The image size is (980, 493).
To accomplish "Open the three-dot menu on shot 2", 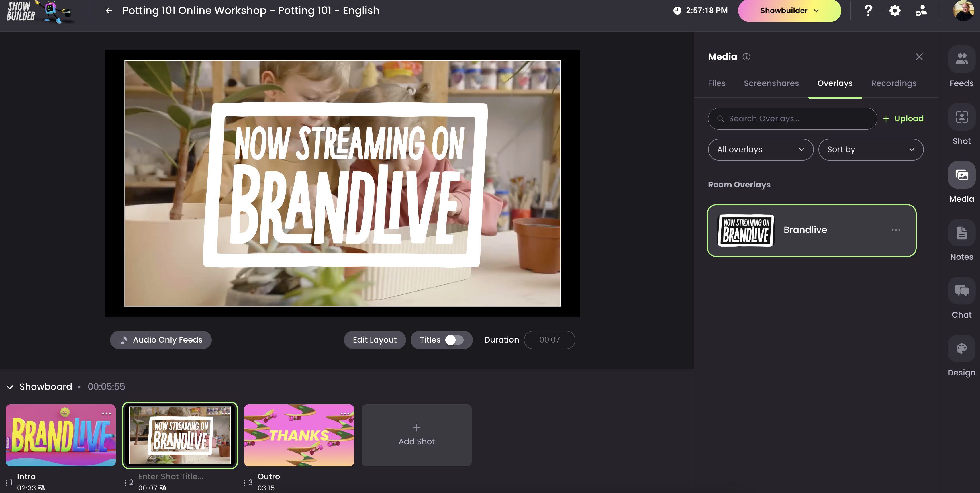I will [x=226, y=414].
